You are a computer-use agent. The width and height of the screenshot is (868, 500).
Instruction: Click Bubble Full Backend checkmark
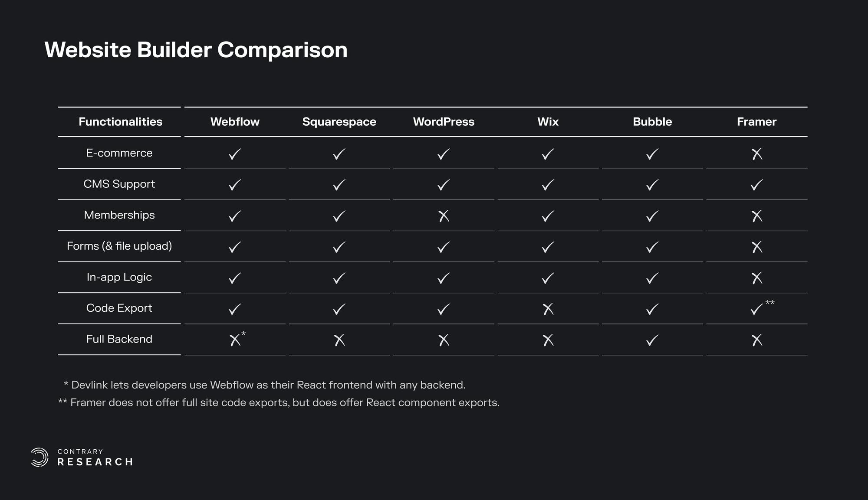click(x=652, y=340)
